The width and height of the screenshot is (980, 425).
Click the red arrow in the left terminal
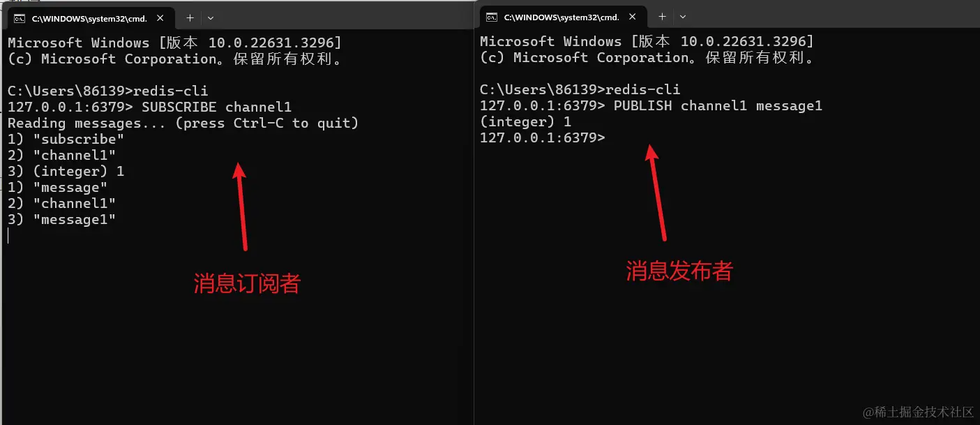(240, 207)
